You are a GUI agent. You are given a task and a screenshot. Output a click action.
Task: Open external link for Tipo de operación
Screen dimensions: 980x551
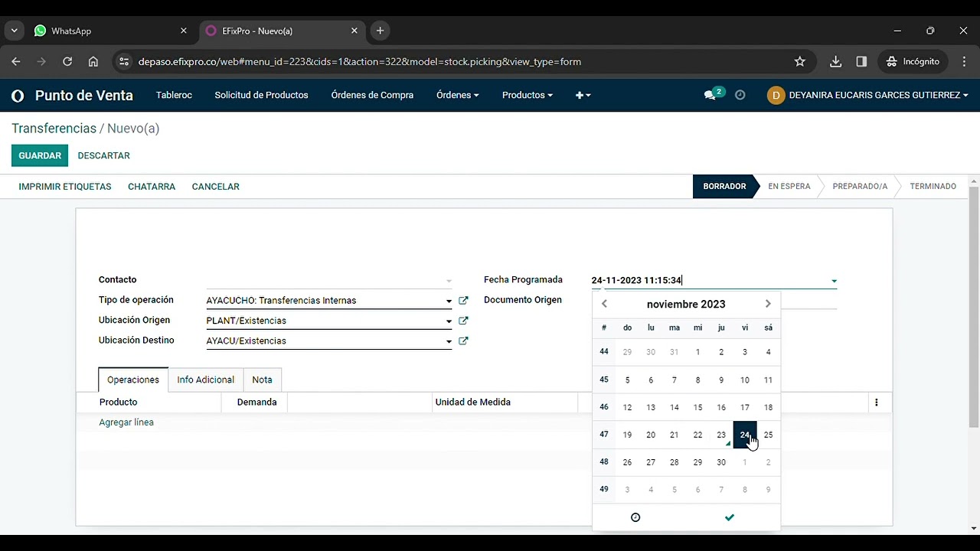tap(463, 301)
